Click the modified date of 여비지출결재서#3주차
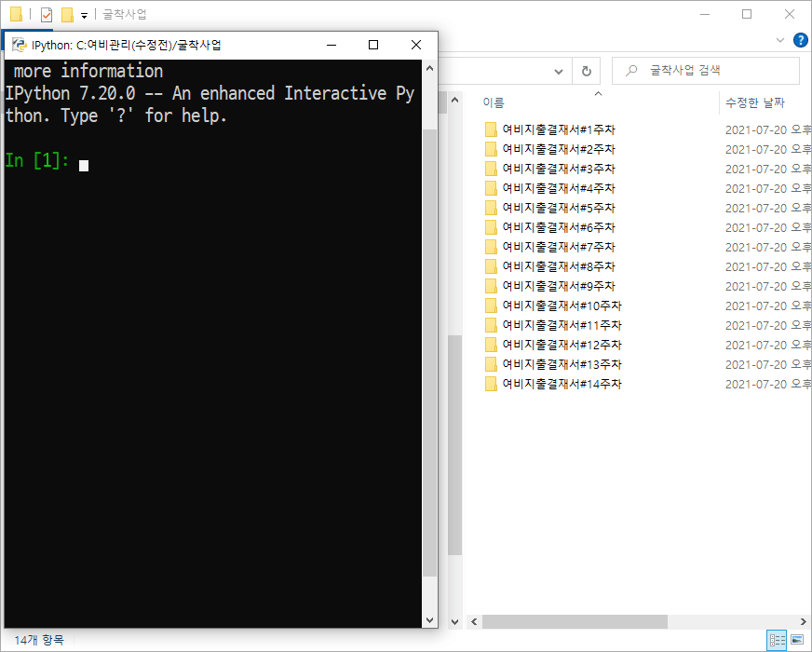Screen dimensions: 812x652 (x=768, y=169)
